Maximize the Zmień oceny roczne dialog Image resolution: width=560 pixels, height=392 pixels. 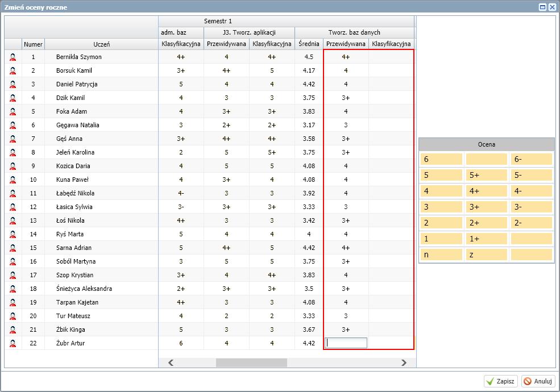[x=542, y=7]
